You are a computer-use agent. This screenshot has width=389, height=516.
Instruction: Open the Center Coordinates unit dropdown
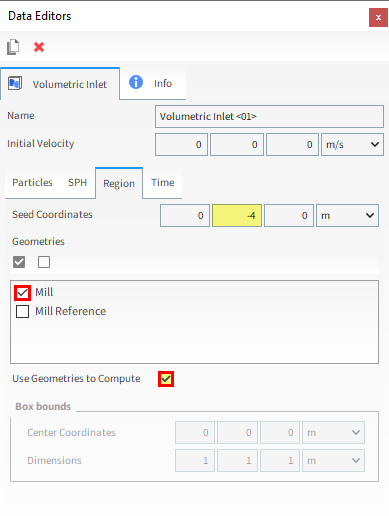[333, 432]
